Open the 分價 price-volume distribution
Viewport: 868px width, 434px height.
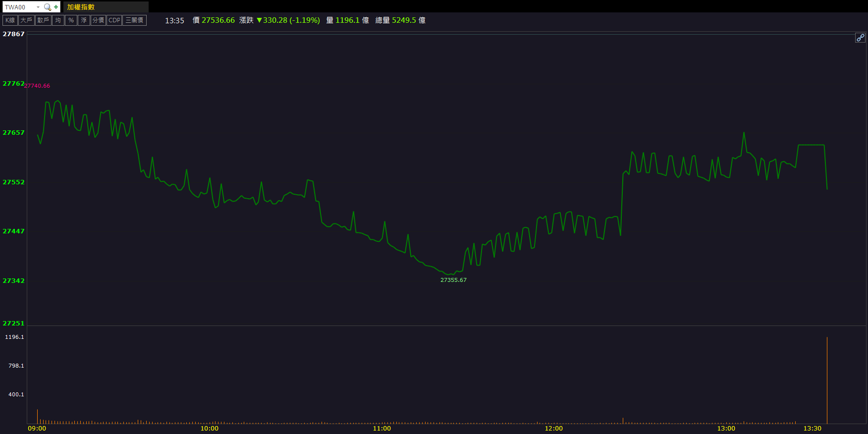98,20
